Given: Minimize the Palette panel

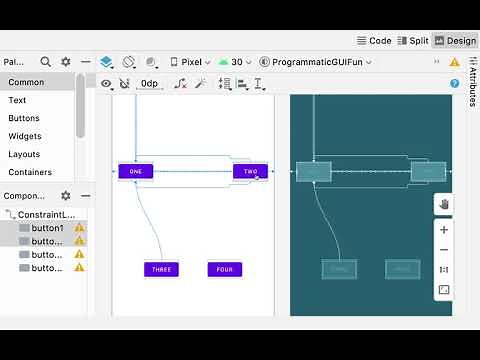Looking at the screenshot, I should pyautogui.click(x=86, y=62).
